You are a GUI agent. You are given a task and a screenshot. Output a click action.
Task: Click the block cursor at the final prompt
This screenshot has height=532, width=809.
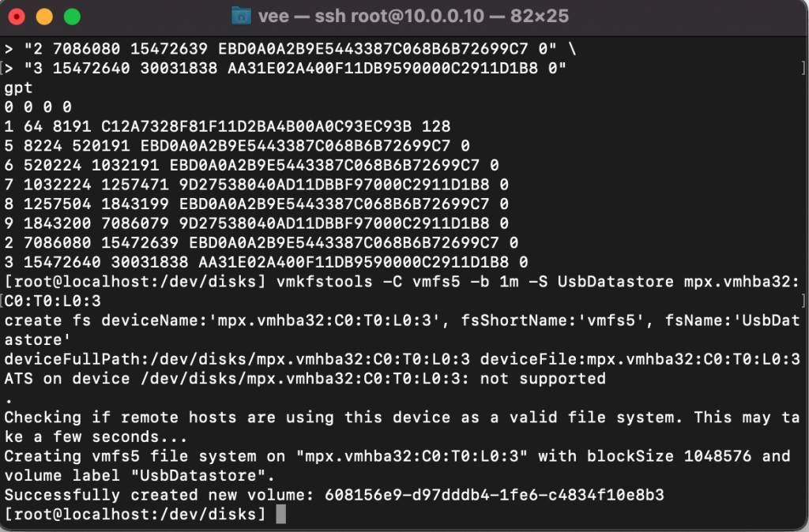tap(280, 514)
